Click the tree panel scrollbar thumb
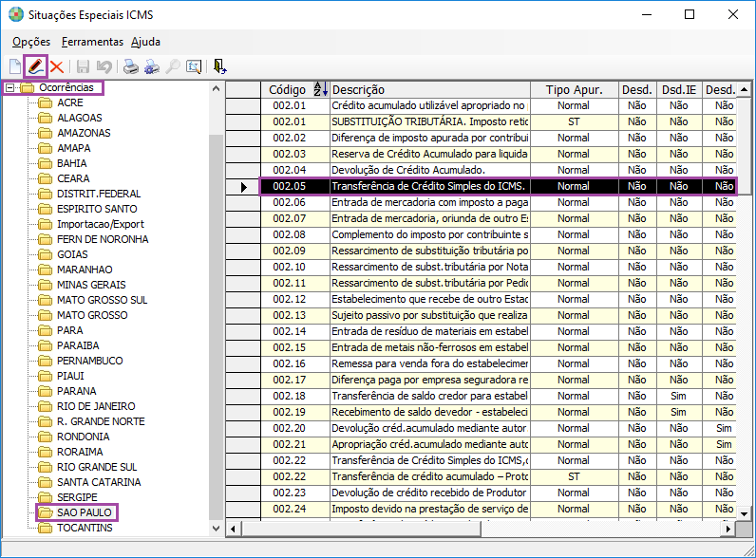 tap(216, 327)
